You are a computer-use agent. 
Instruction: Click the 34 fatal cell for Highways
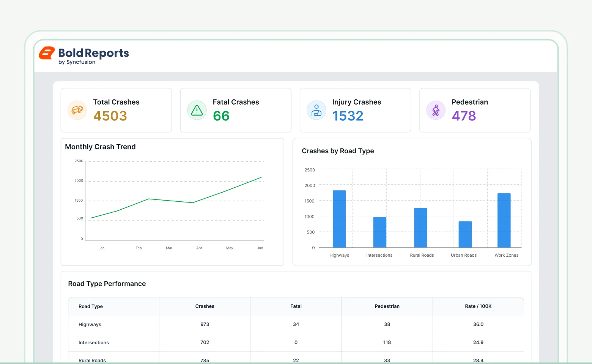tap(296, 324)
